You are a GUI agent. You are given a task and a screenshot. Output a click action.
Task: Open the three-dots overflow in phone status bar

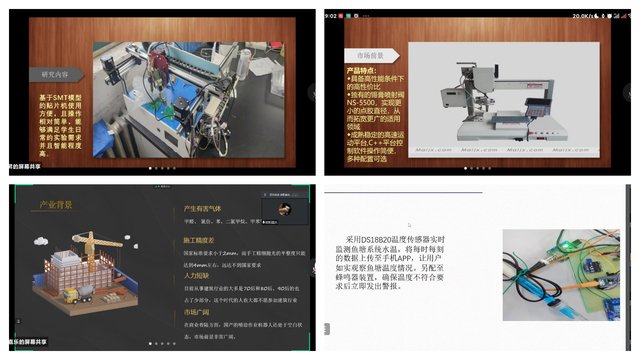[366, 16]
